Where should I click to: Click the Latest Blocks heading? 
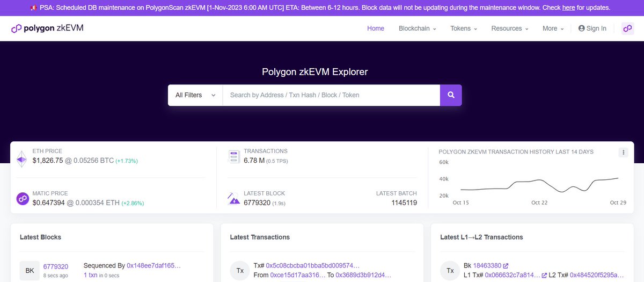coord(40,237)
